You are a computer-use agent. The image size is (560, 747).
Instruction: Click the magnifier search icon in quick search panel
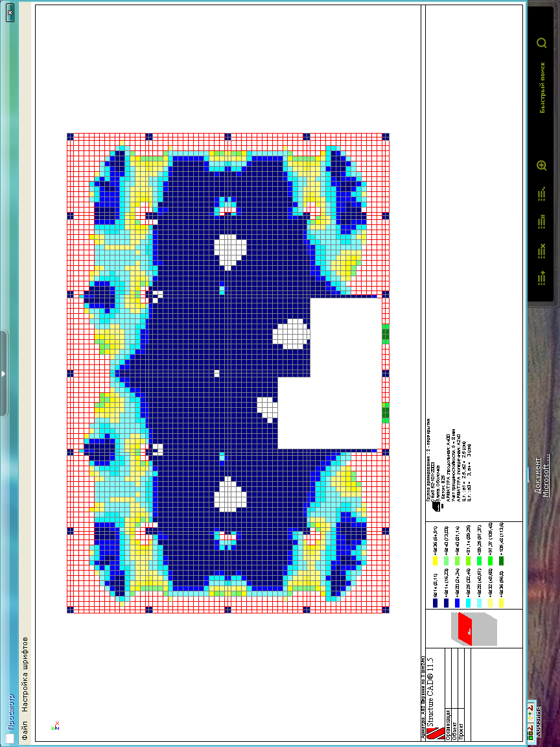[x=542, y=43]
